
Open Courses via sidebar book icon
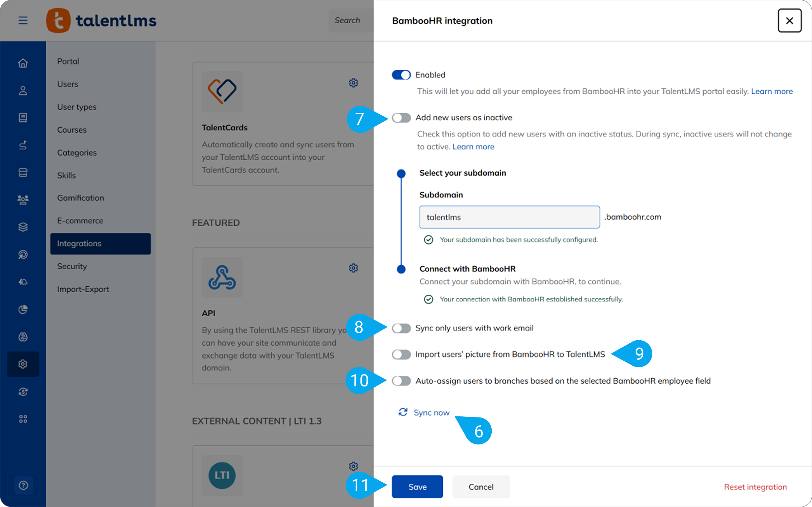pyautogui.click(x=23, y=118)
